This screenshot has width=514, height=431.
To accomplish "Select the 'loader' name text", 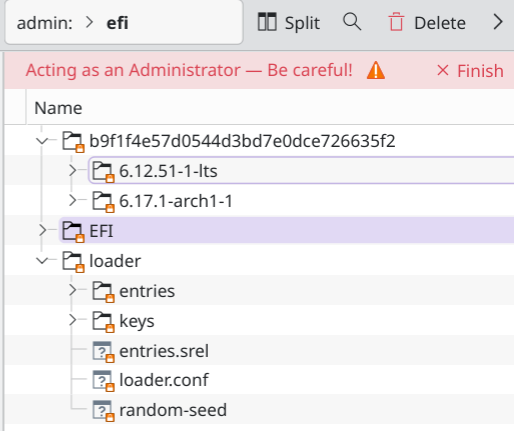I will (115, 261).
